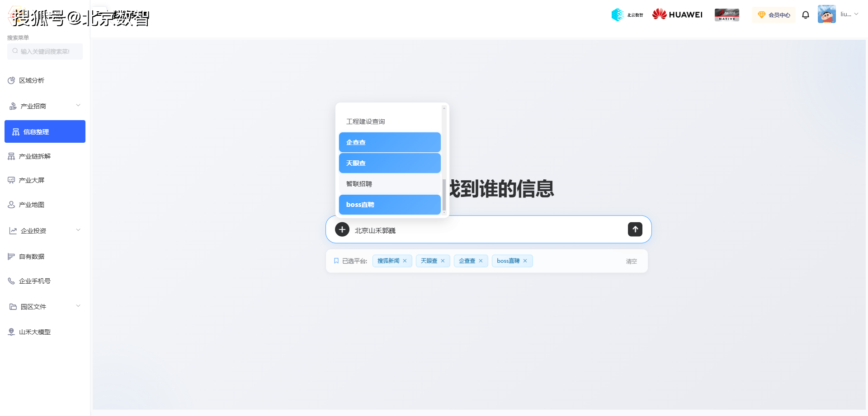868x416 pixels.
Task: Remove the 搜狐新闻 platform tag
Action: pyautogui.click(x=405, y=261)
